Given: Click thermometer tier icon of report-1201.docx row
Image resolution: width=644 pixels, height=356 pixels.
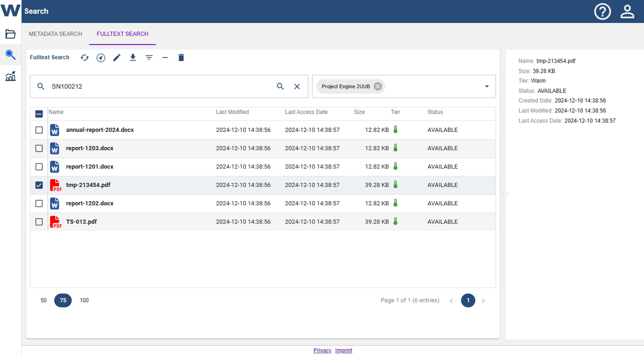Looking at the screenshot, I should (x=395, y=166).
